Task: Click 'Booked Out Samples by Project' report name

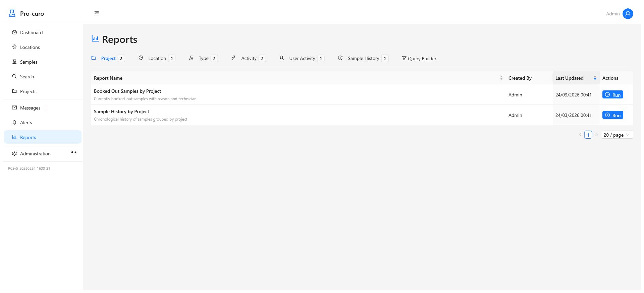Action: [127, 91]
